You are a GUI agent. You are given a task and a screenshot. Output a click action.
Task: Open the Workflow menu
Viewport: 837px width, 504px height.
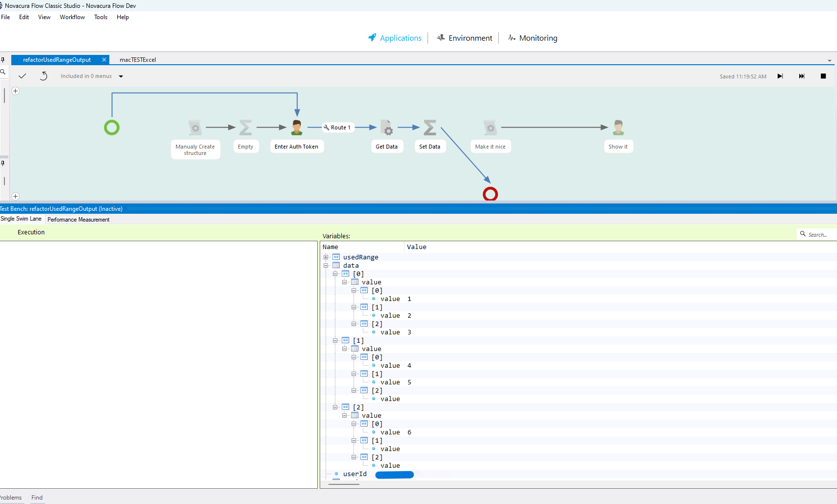pos(72,17)
